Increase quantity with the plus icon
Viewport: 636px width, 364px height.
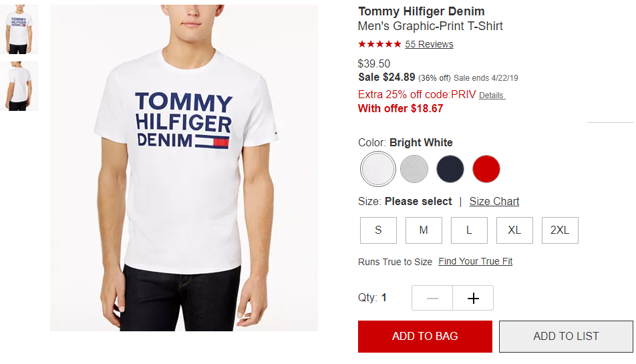pyautogui.click(x=473, y=299)
